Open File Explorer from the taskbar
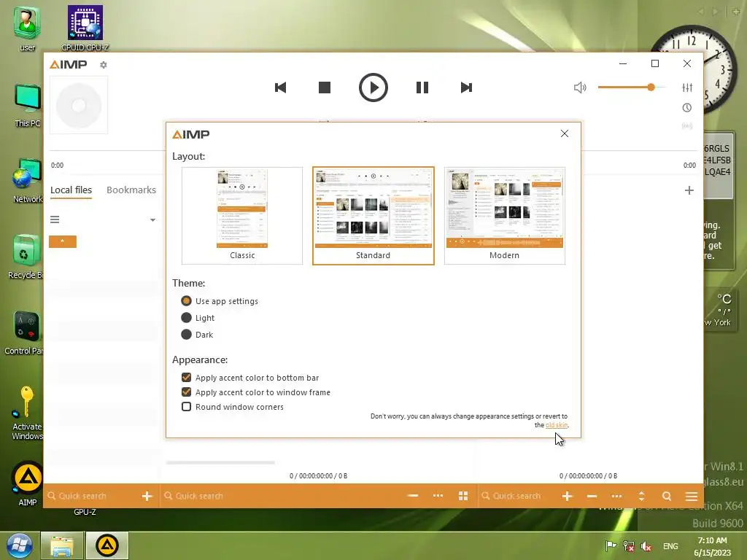The width and height of the screenshot is (747, 560). [62, 545]
